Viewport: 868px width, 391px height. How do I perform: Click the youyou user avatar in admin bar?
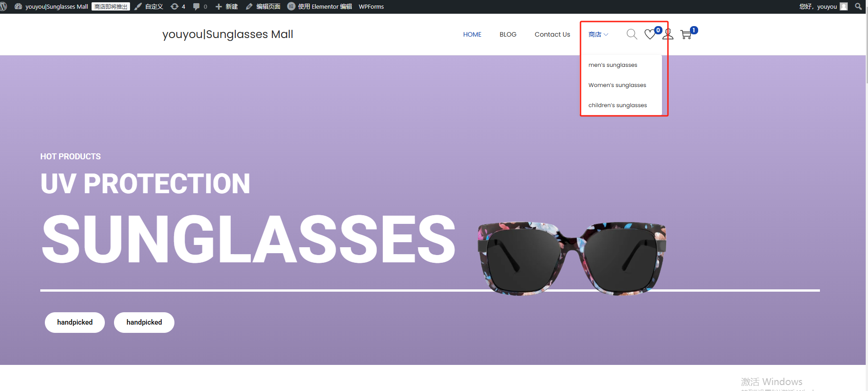coord(844,6)
